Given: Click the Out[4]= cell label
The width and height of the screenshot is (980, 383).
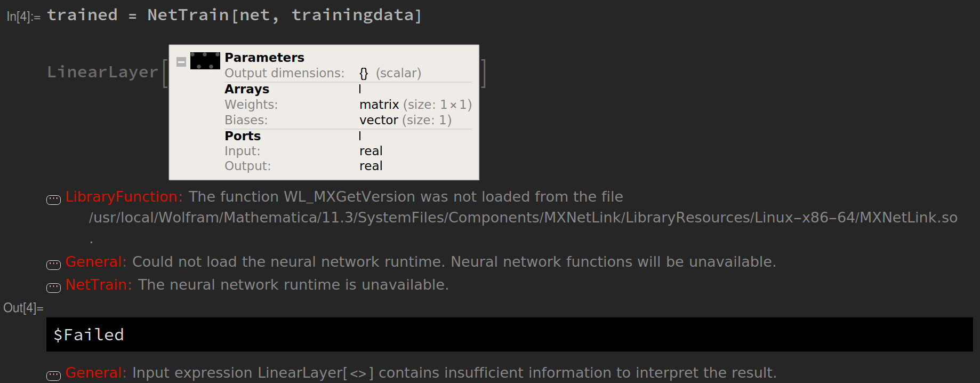Looking at the screenshot, I should [23, 308].
